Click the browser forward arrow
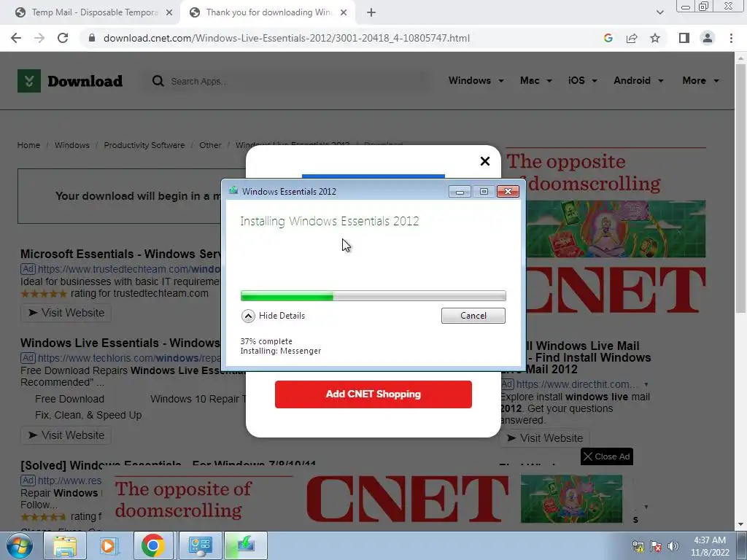 tap(39, 38)
